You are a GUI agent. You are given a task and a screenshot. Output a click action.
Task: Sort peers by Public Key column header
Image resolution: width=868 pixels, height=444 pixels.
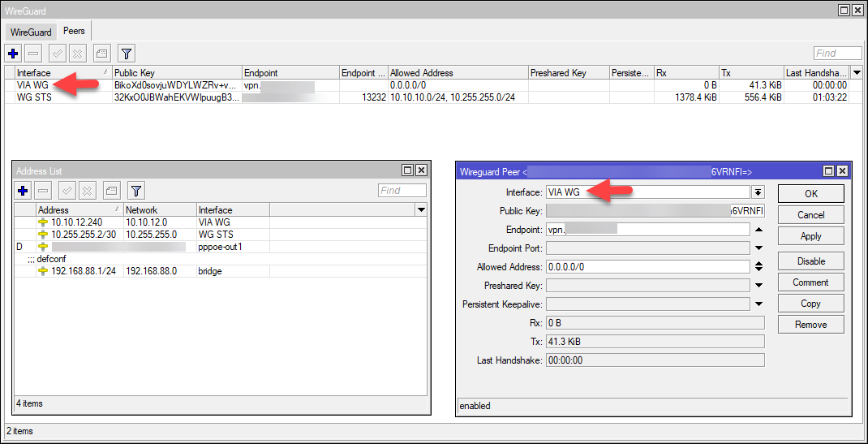(177, 72)
